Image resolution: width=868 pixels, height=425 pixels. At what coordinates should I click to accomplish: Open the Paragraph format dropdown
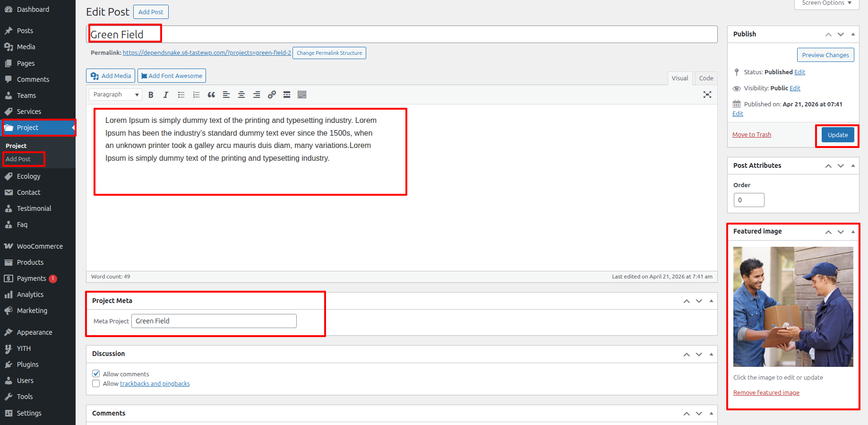(x=116, y=95)
